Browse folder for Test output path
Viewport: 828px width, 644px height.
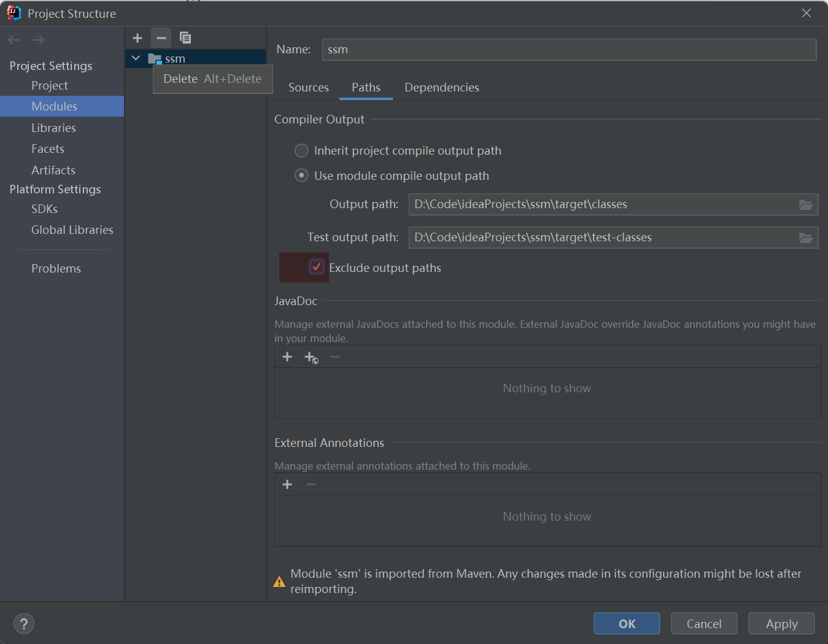tap(806, 238)
